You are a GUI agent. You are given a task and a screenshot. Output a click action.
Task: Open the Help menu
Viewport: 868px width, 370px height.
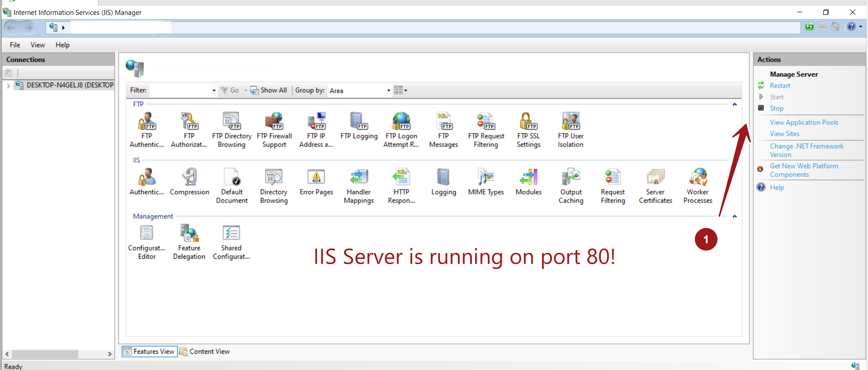point(62,45)
